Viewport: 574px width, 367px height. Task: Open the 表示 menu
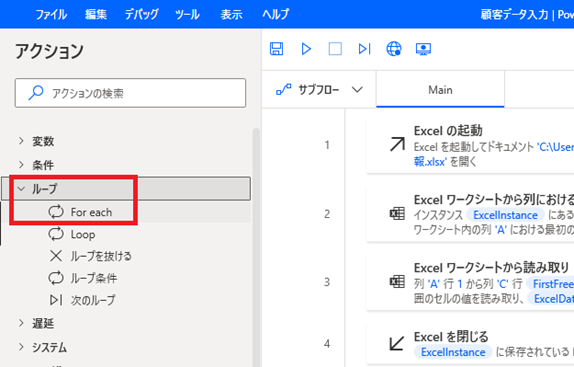(x=231, y=14)
